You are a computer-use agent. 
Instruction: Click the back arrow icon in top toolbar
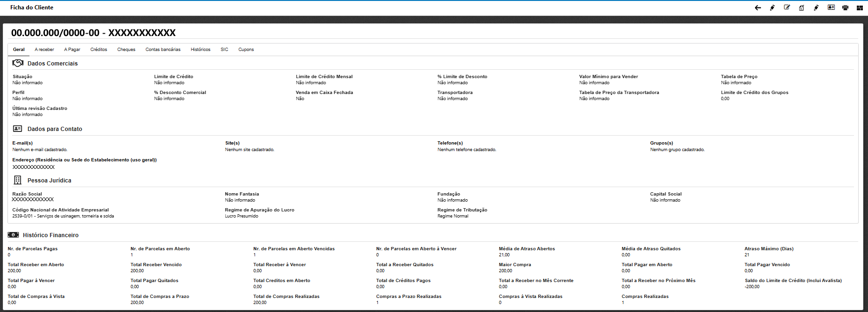758,7
